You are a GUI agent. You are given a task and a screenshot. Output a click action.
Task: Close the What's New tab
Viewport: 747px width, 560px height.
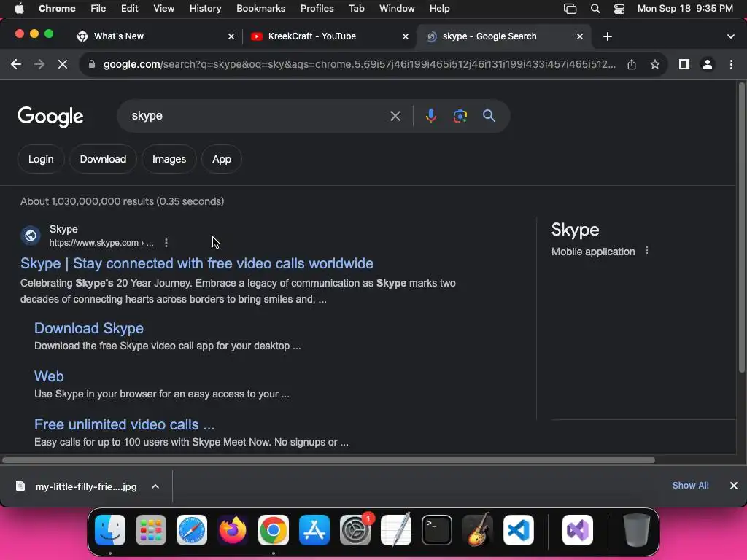click(x=231, y=36)
